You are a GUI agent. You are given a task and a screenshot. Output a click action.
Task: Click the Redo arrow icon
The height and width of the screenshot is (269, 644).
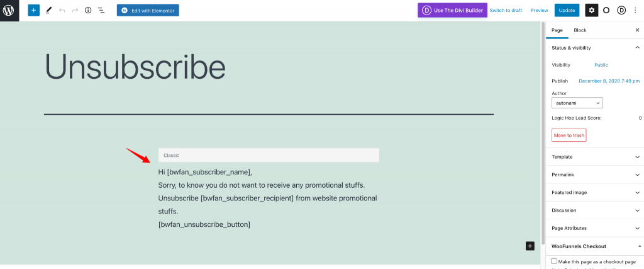click(75, 10)
